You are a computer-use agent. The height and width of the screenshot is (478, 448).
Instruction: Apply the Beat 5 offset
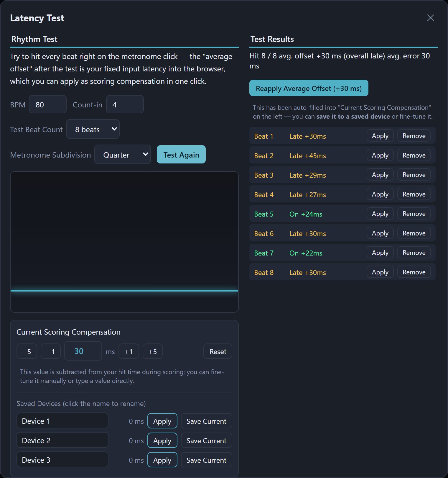point(380,214)
